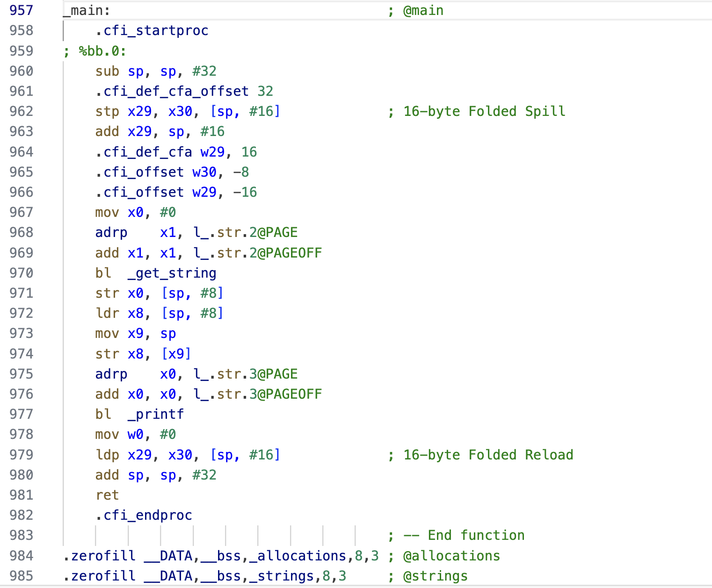Select the 'mov x9, sp' instruction
Screen dimensions: 712x588
136,333
